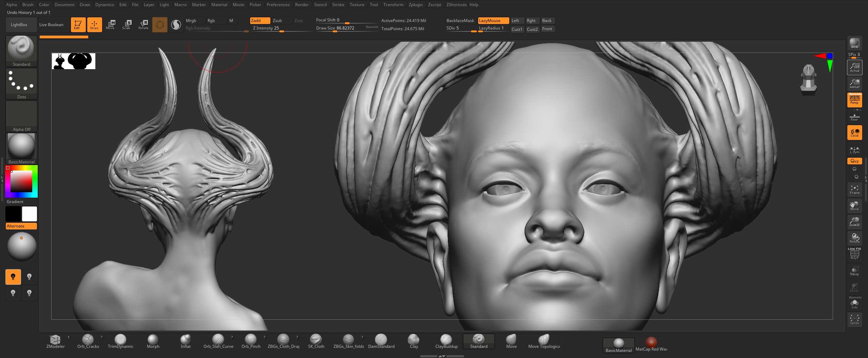Click the Front view button
Viewport: 868px width, 358px height.
pyautogui.click(x=548, y=29)
